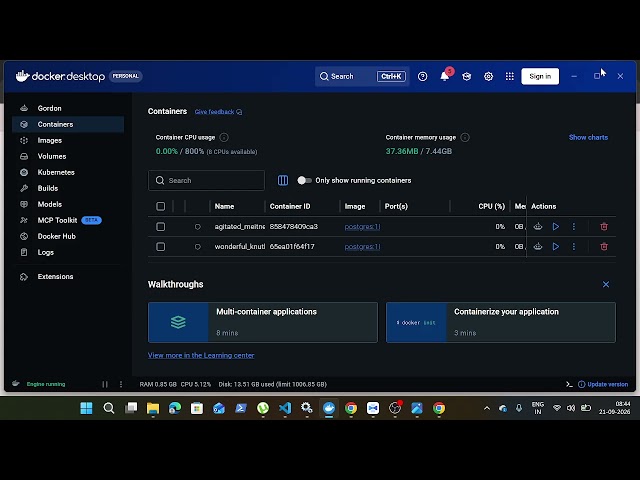Click Update version link
This screenshot has height=480, width=640.
tap(603, 384)
